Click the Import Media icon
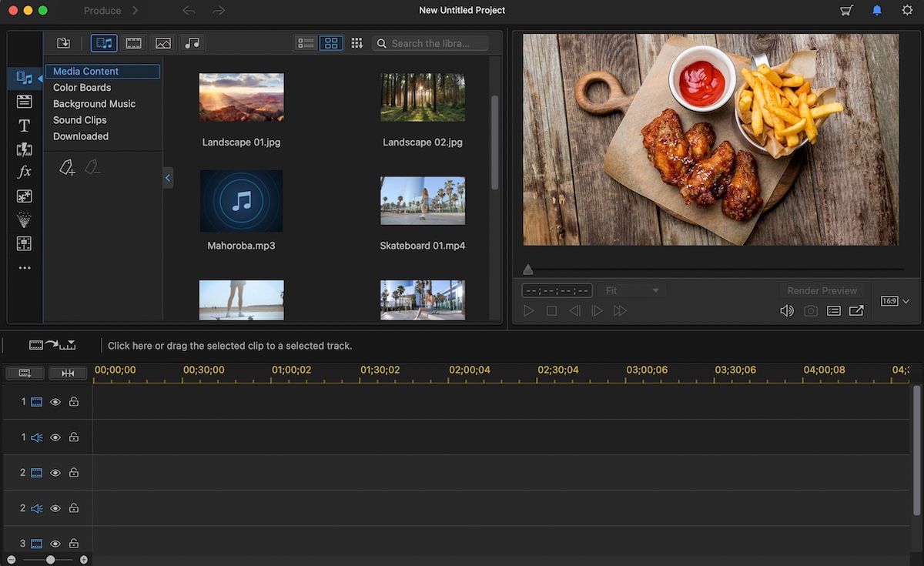 point(63,43)
